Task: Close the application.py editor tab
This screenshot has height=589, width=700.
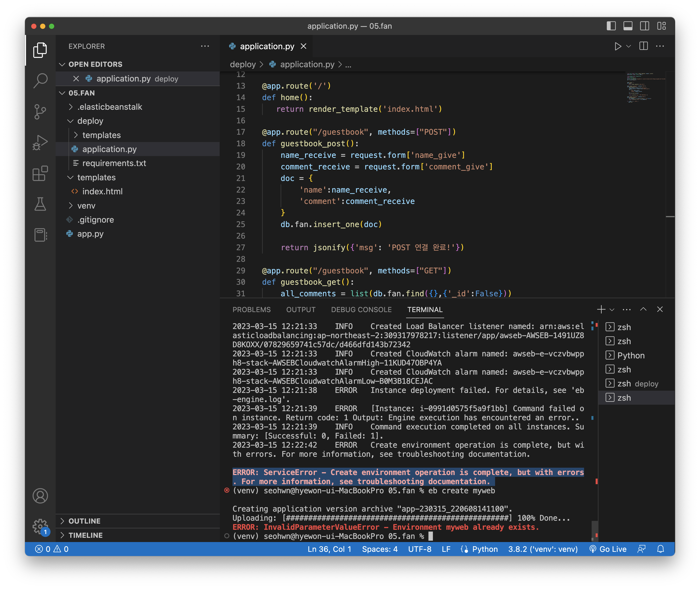Action: 303,46
